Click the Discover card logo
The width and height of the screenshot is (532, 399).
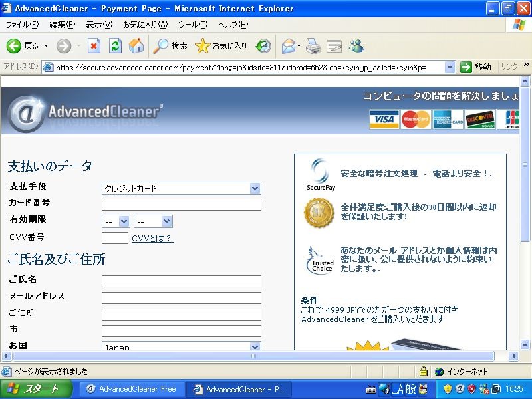pos(479,119)
